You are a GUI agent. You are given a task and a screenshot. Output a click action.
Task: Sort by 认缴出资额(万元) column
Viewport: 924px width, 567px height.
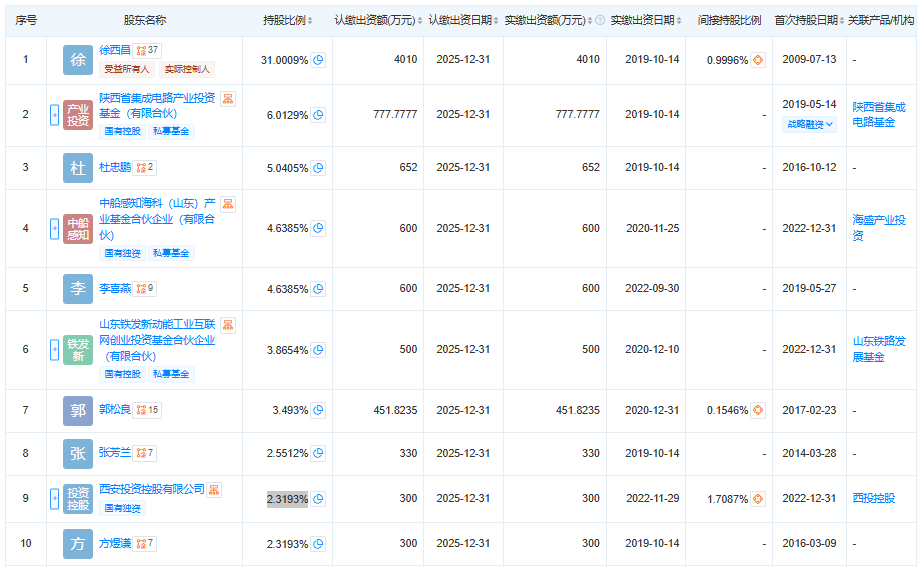point(377,20)
